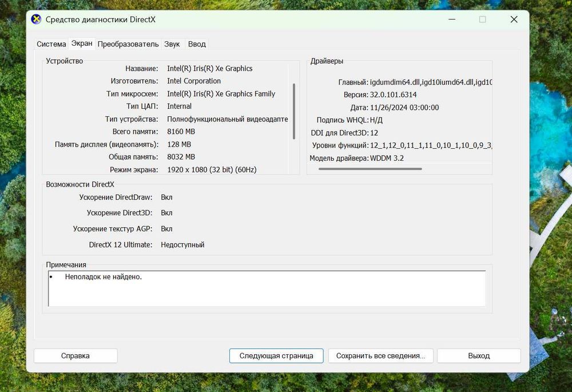This screenshot has width=572, height=392.
Task: Click the driver model WDDM 3.2
Action: click(387, 158)
